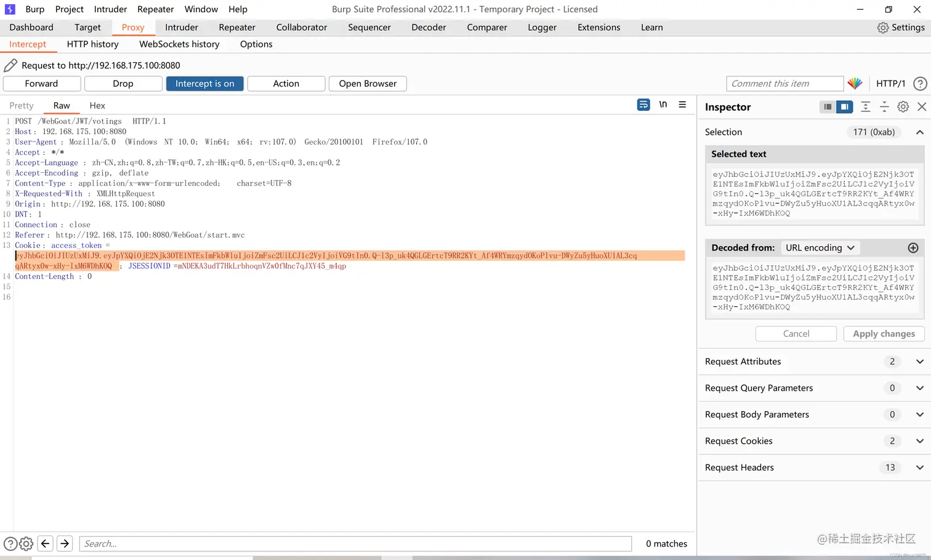The width and height of the screenshot is (931, 560).
Task: Click Open Browser button
Action: click(x=368, y=84)
